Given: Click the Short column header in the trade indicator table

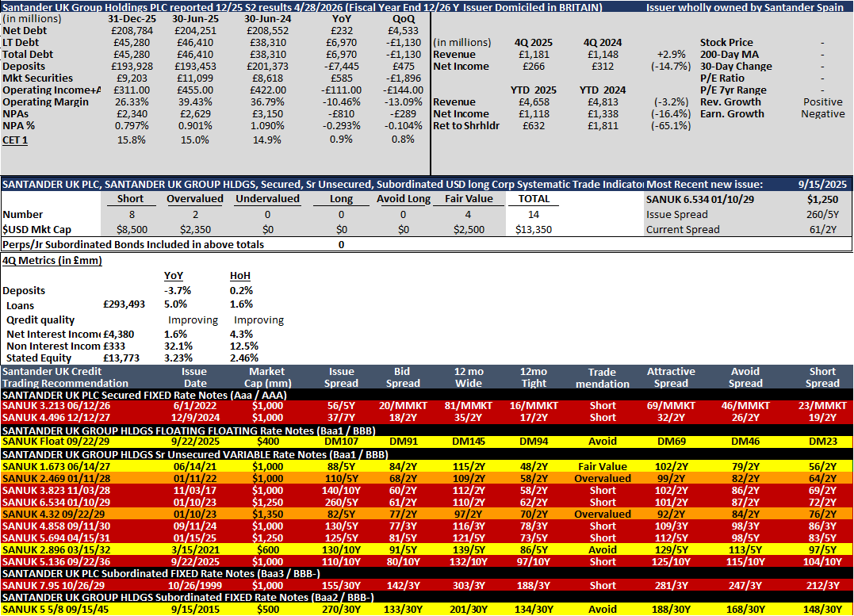Looking at the screenshot, I should [131, 199].
